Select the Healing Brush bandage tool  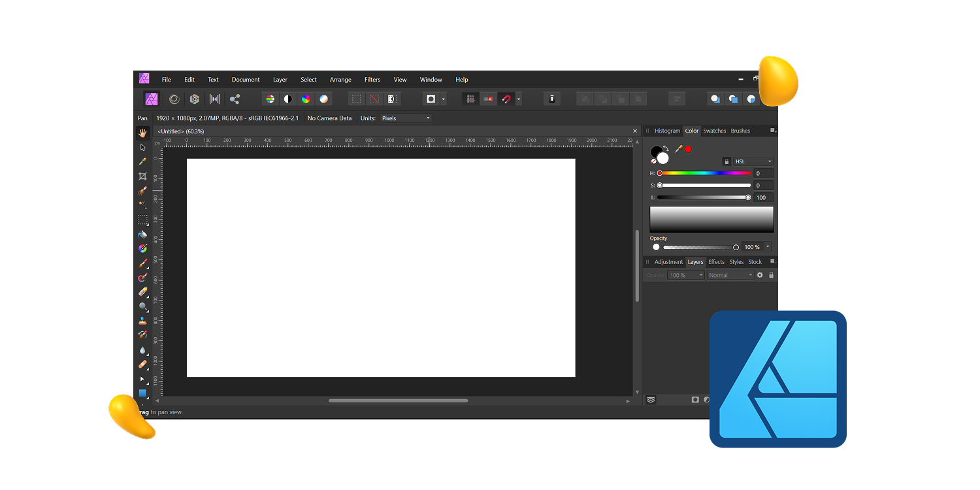coord(142,365)
